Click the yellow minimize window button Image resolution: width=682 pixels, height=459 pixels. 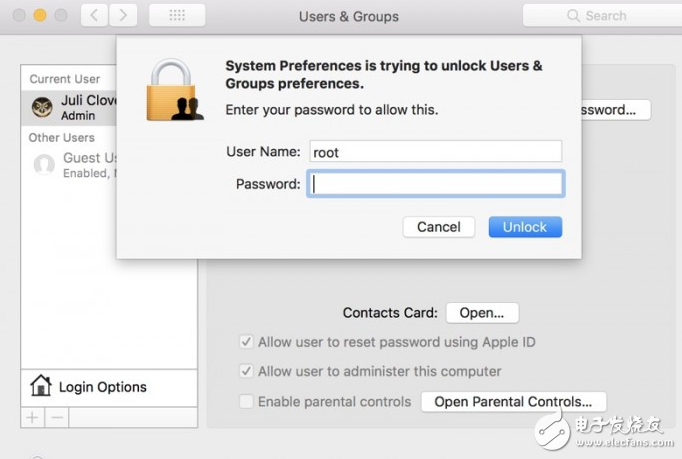[x=40, y=16]
